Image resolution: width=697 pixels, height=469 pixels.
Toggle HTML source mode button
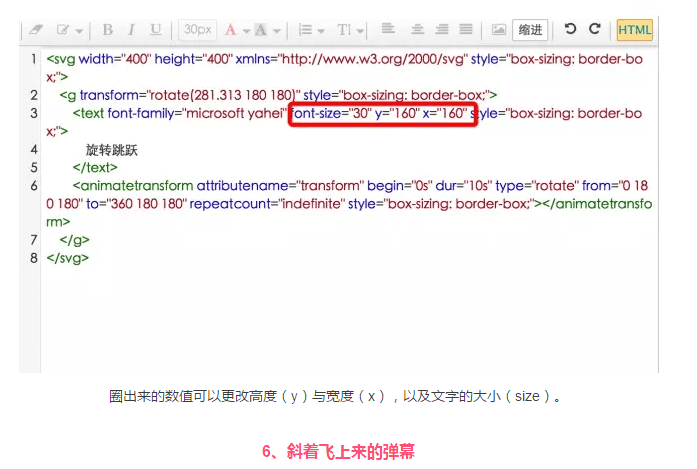(634, 30)
